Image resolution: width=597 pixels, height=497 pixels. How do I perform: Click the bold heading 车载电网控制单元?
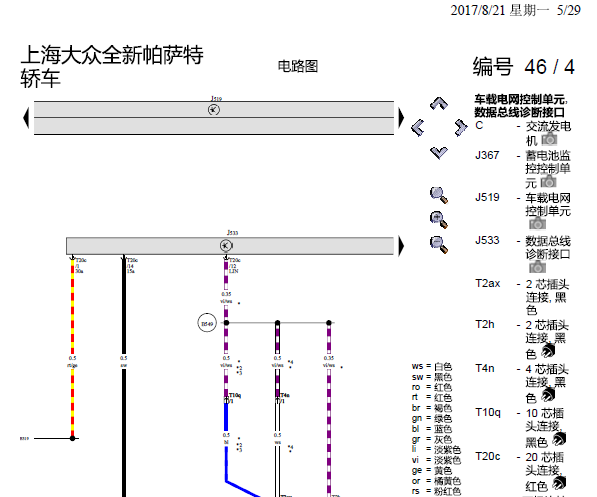tap(521, 99)
